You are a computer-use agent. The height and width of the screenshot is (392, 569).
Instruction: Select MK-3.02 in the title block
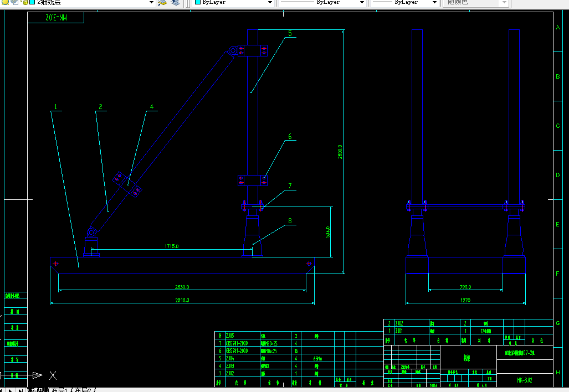click(x=524, y=380)
